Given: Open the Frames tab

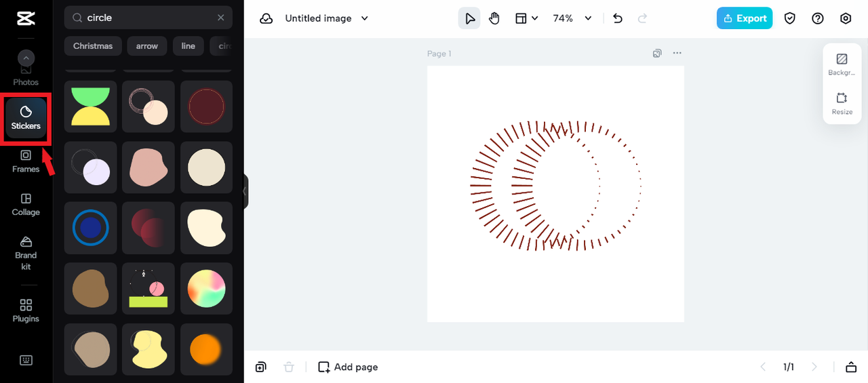Looking at the screenshot, I should (x=26, y=161).
